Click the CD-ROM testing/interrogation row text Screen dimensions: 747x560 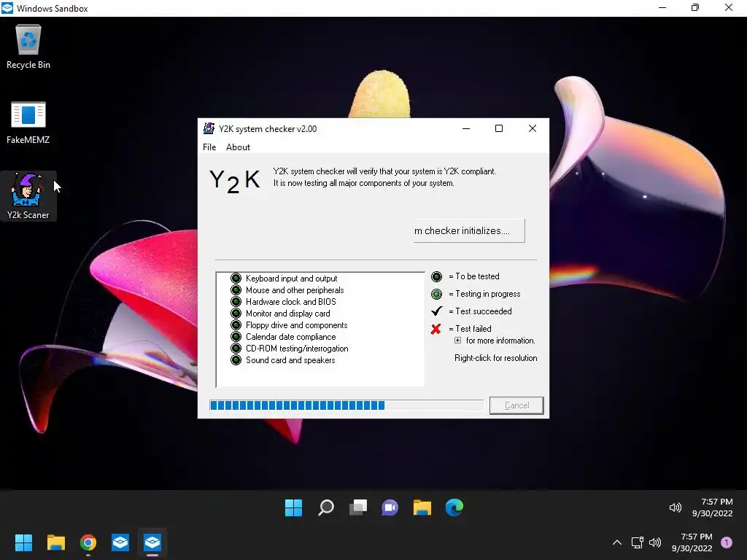[x=297, y=348]
